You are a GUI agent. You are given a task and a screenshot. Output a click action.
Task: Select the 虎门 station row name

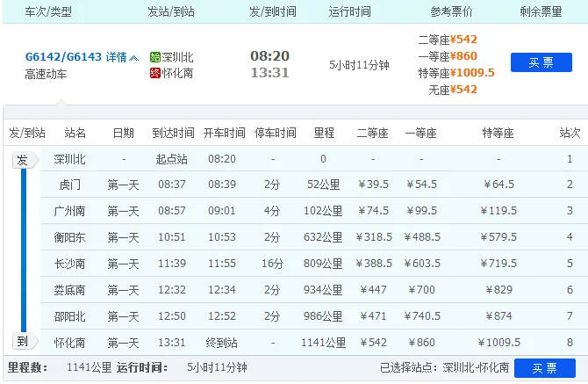[69, 185]
